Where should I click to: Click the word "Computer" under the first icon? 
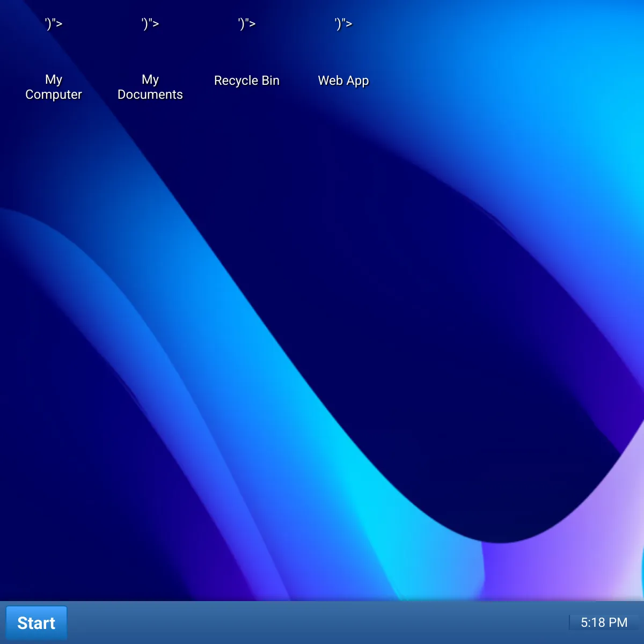pos(54,94)
